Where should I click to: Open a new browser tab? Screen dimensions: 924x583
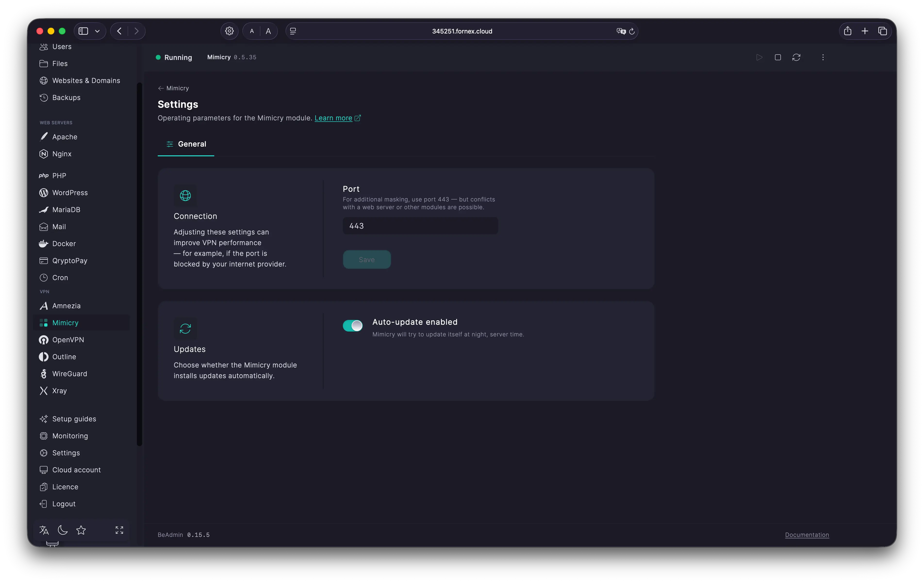pos(865,31)
